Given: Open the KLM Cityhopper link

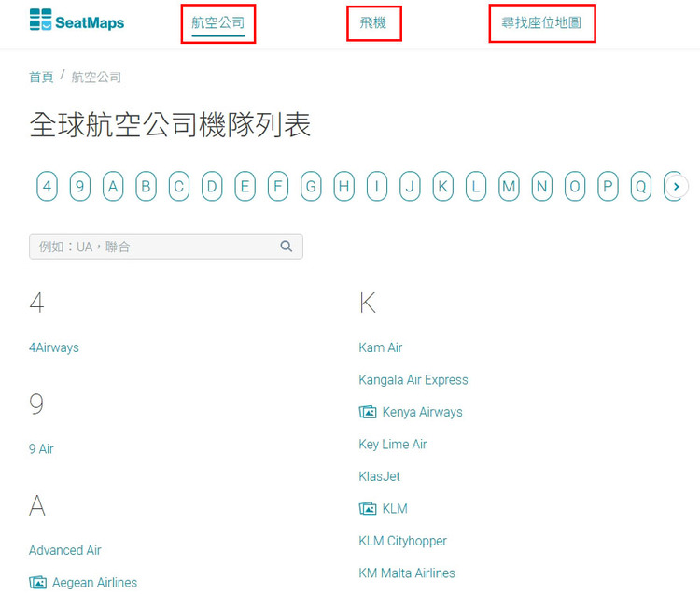Looking at the screenshot, I should coord(402,541).
